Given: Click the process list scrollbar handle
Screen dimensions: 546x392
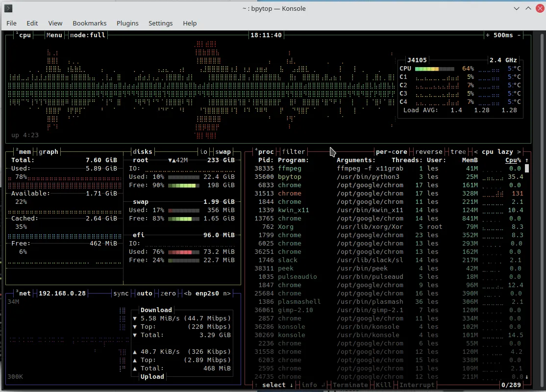Looking at the screenshot, I should click(x=527, y=169).
